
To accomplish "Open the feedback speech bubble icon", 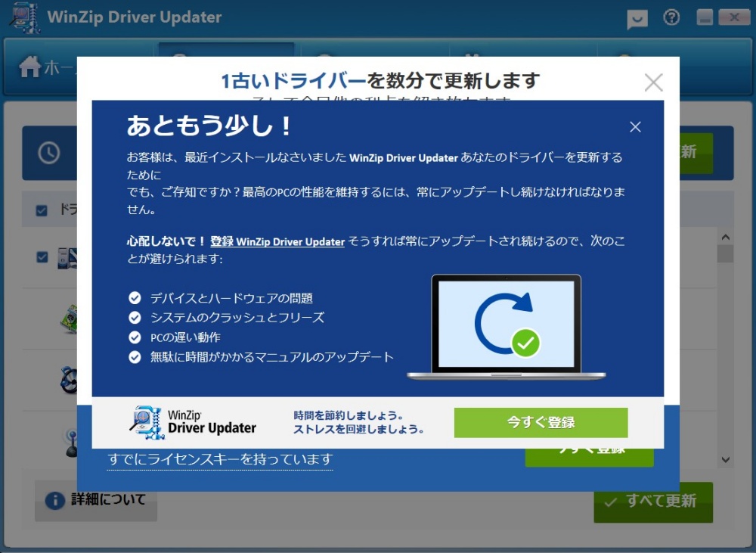I will [x=637, y=18].
